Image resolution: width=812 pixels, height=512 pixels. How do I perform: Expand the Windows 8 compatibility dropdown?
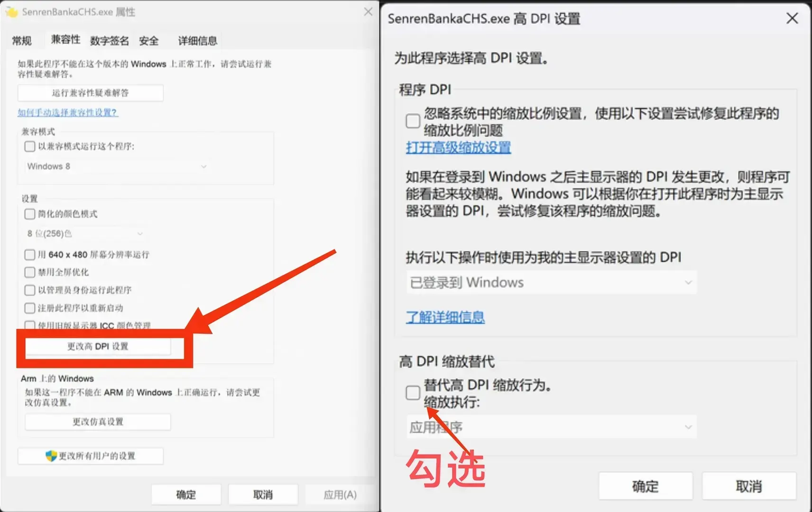click(117, 166)
